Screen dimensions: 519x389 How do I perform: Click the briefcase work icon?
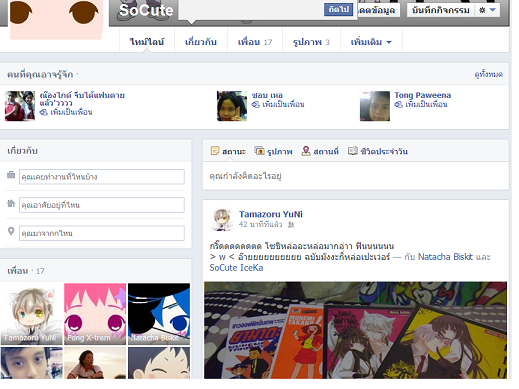coord(11,175)
